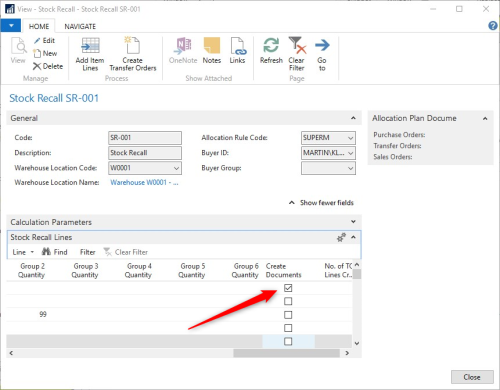Open Warehouse Location Code dropdown
This screenshot has height=390, width=500.
pos(176,168)
